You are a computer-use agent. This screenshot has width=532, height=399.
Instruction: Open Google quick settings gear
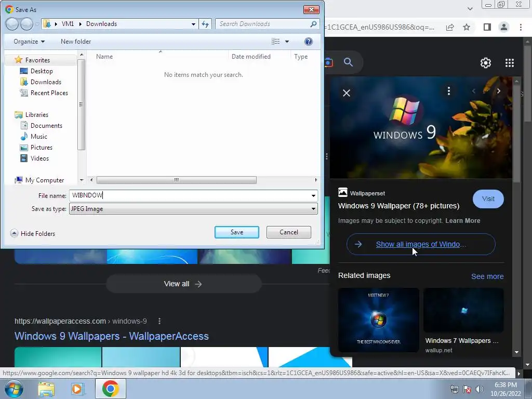[x=486, y=63]
